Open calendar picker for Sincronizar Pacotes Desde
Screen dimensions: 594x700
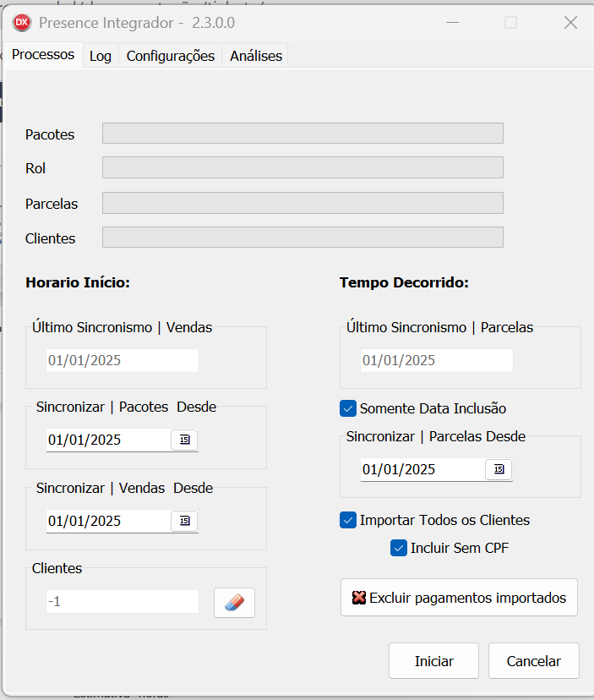(184, 440)
